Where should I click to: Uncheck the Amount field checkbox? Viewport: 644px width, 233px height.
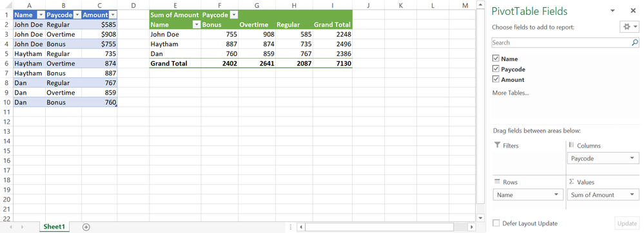(495, 79)
